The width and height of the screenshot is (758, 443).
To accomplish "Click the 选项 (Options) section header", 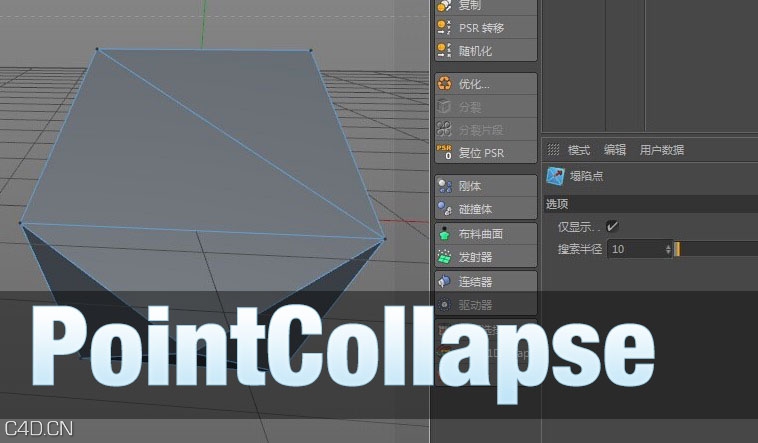I will click(x=651, y=204).
